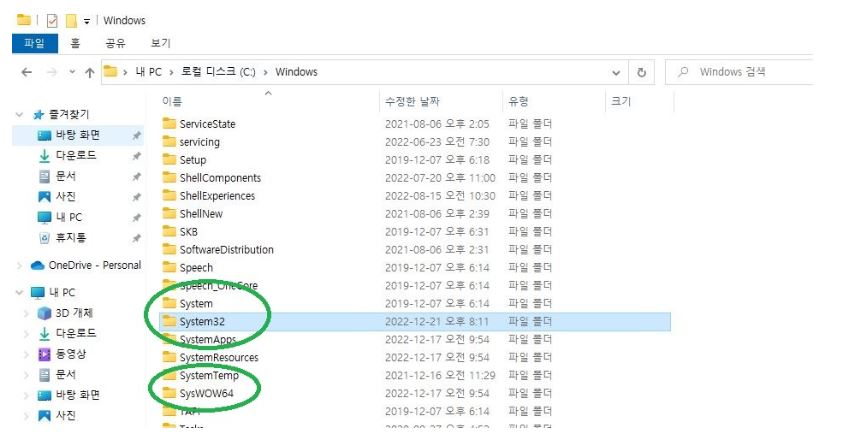This screenshot has height=432, width=853.
Task: Click the 2021-12-16 오전 11:29 date cell
Action: click(x=440, y=375)
